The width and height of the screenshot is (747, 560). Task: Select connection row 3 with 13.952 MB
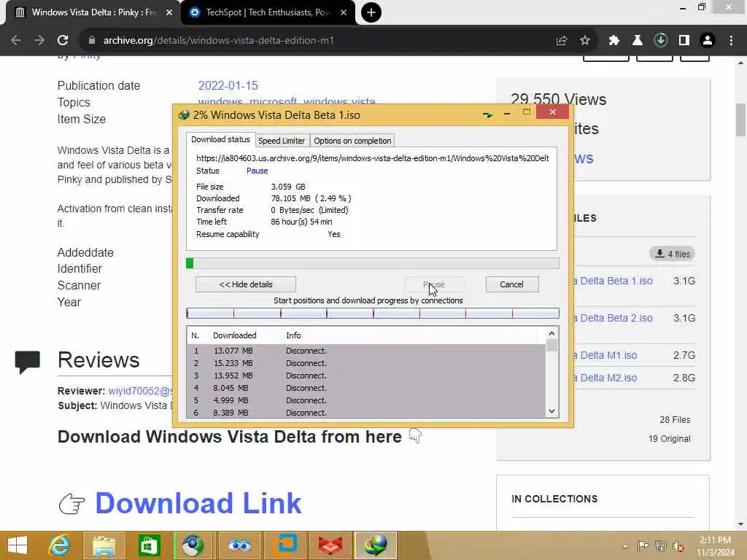[x=365, y=376]
